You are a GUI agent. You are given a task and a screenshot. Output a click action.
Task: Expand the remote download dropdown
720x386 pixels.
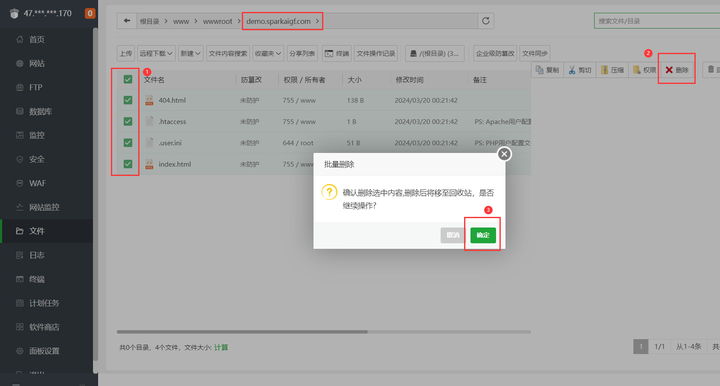point(156,53)
